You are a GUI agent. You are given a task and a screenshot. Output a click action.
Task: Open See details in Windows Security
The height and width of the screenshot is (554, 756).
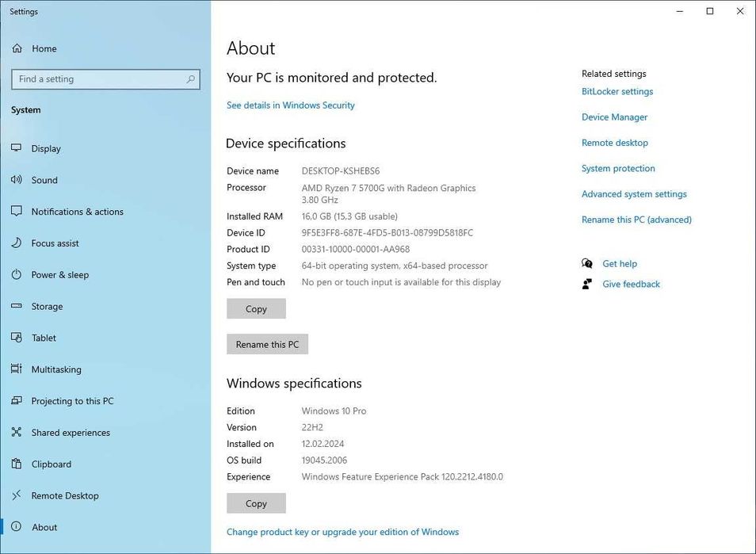pyautogui.click(x=290, y=105)
